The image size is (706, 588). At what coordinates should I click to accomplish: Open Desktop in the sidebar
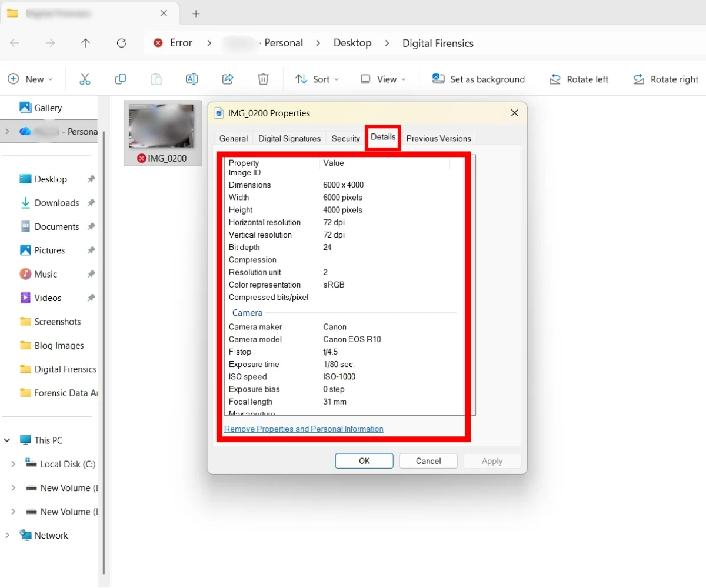[x=44, y=179]
